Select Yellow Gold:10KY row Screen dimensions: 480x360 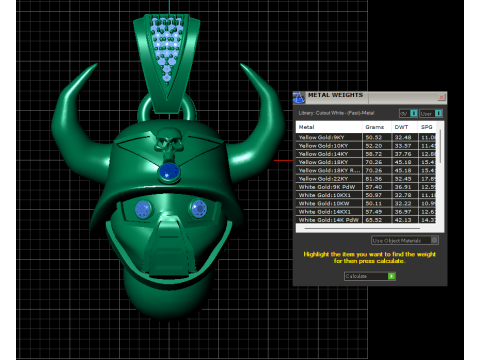366,146
